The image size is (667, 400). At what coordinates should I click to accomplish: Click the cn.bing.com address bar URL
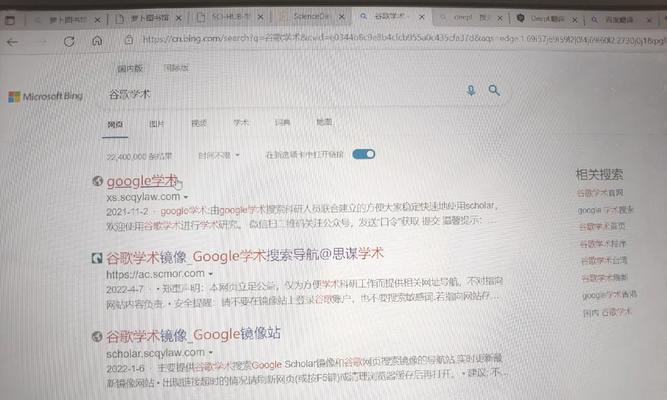(404, 39)
